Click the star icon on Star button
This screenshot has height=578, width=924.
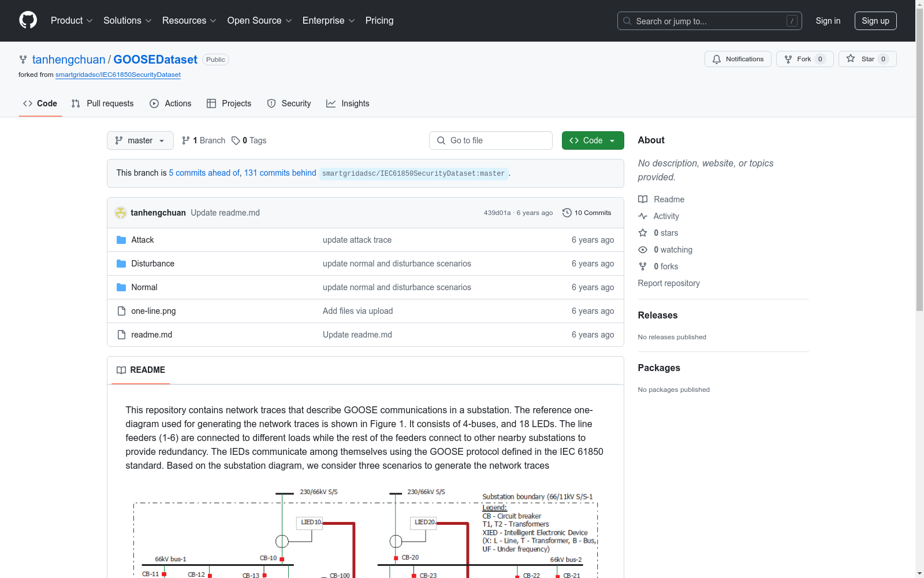point(851,58)
